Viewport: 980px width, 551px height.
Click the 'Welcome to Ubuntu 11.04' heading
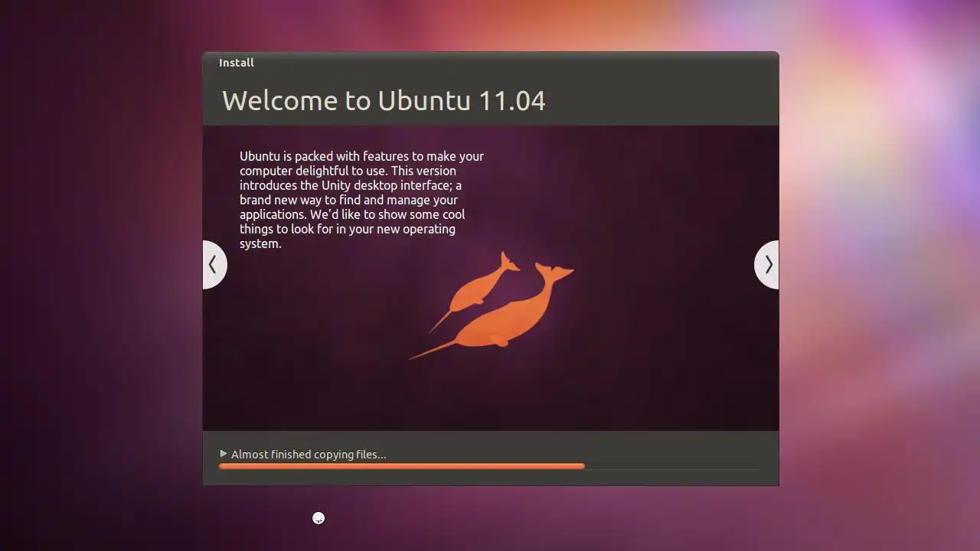point(384,101)
